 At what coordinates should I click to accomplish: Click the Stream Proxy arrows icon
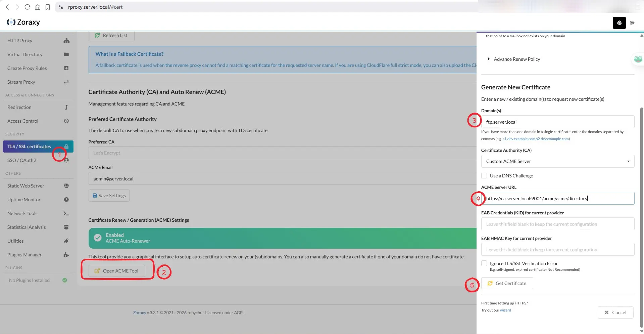[x=66, y=82]
